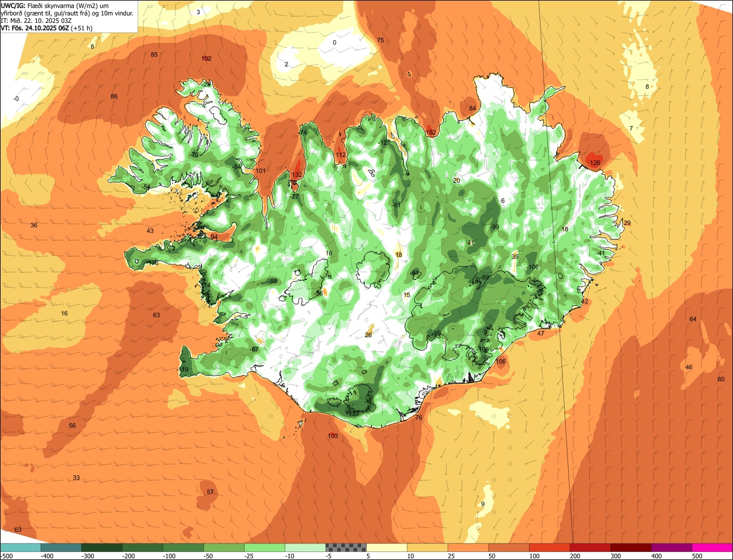Click the value 103 south of Iceland
Viewport: 733px width, 560px height.
[333, 436]
